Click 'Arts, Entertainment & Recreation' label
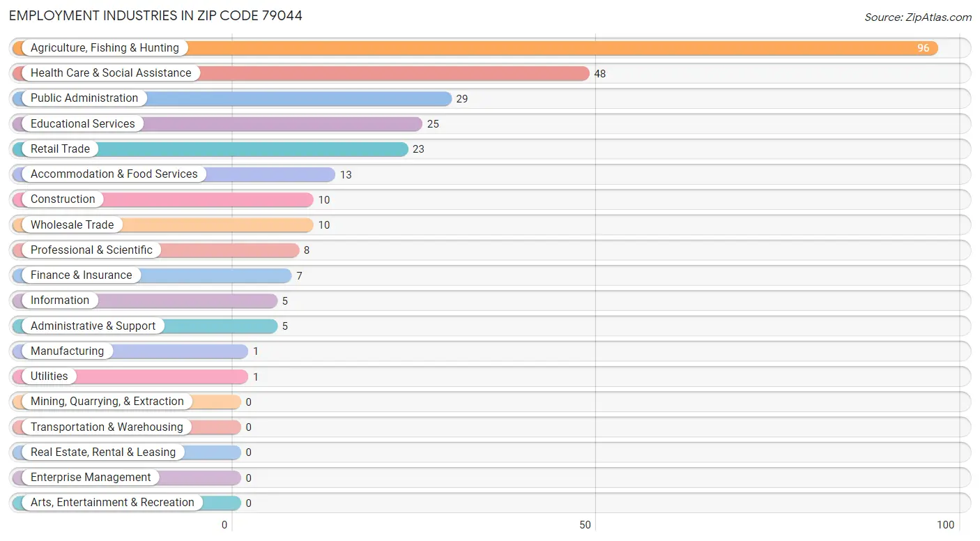Viewport: 980px width, 541px height. point(112,503)
